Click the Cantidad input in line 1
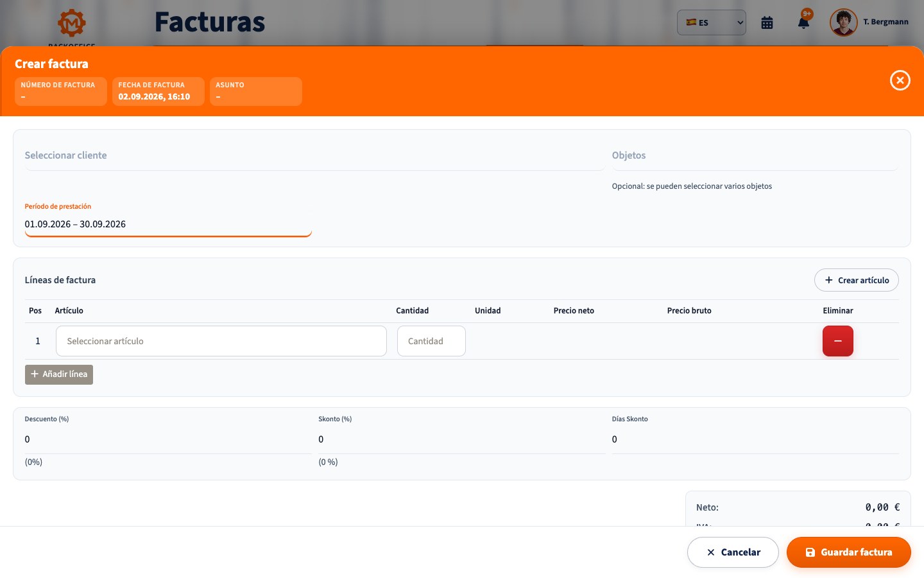 click(x=431, y=341)
